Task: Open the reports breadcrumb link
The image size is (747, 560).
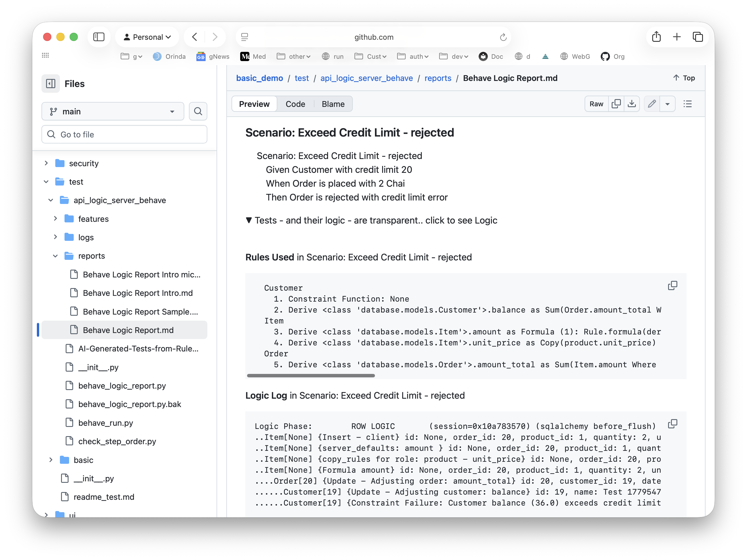Action: pos(438,78)
